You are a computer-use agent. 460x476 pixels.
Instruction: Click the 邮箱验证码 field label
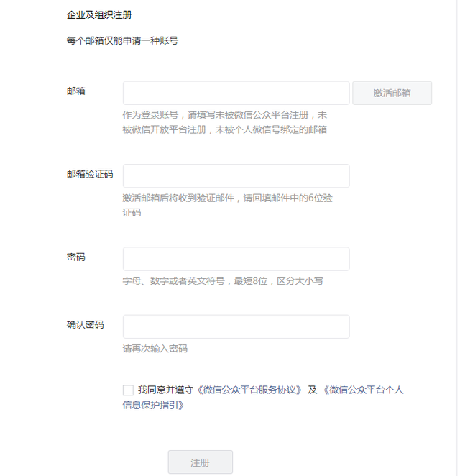click(89, 174)
